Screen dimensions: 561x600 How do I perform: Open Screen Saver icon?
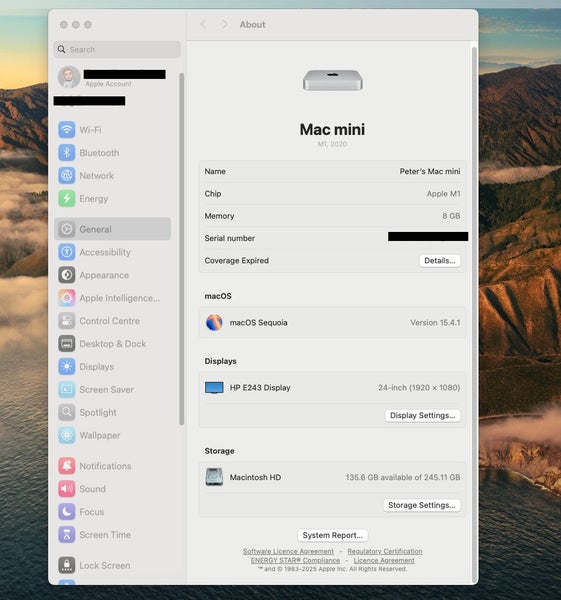click(x=67, y=390)
